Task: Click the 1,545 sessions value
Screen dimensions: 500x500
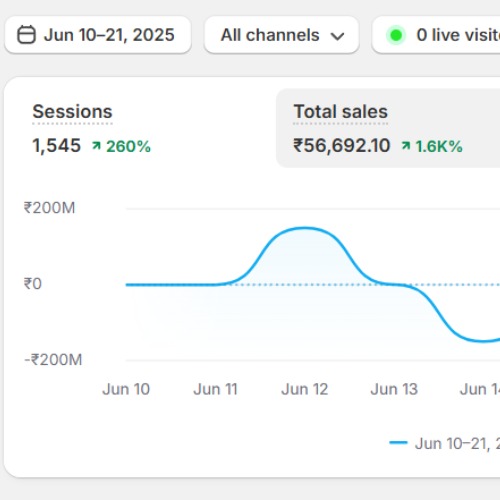Action: point(56,146)
